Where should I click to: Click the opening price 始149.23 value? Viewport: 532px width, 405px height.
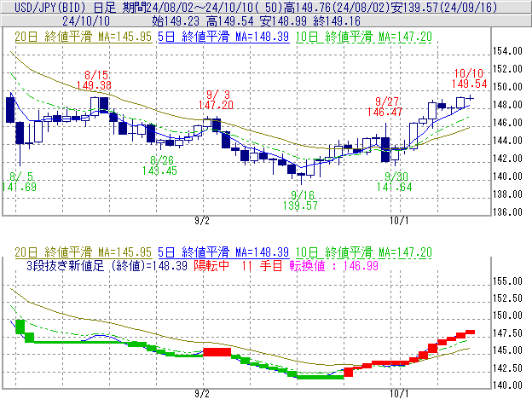coord(176,21)
